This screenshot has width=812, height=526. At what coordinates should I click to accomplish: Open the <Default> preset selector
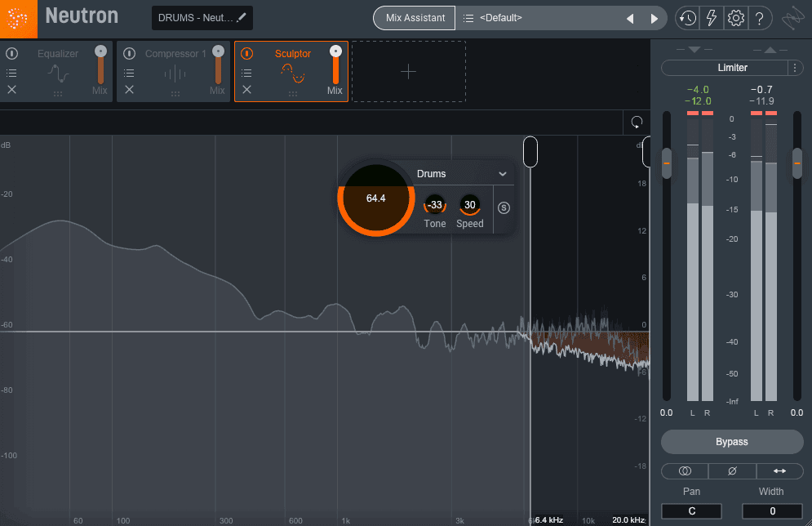click(501, 18)
